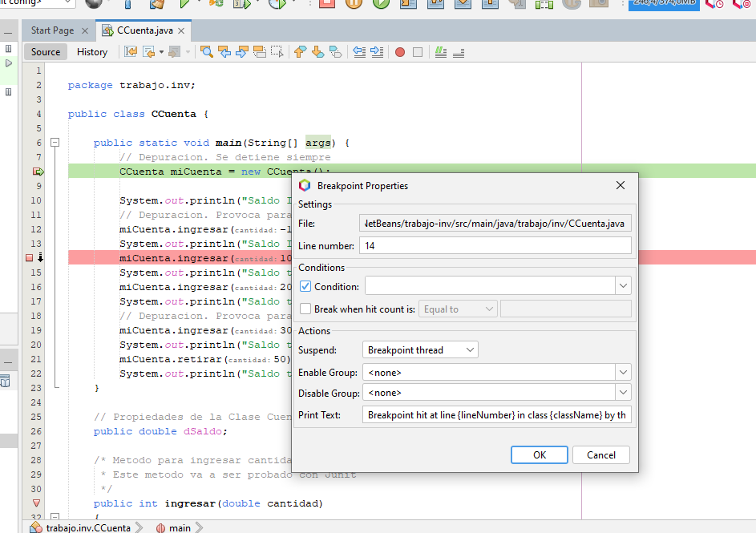Click the breakpoint marker on line 14
Viewport: 756px width, 533px height.
pyautogui.click(x=30, y=257)
